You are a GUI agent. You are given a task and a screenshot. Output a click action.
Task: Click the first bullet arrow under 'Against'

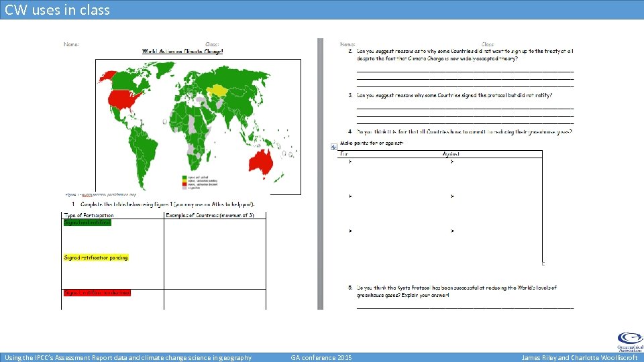click(x=451, y=162)
